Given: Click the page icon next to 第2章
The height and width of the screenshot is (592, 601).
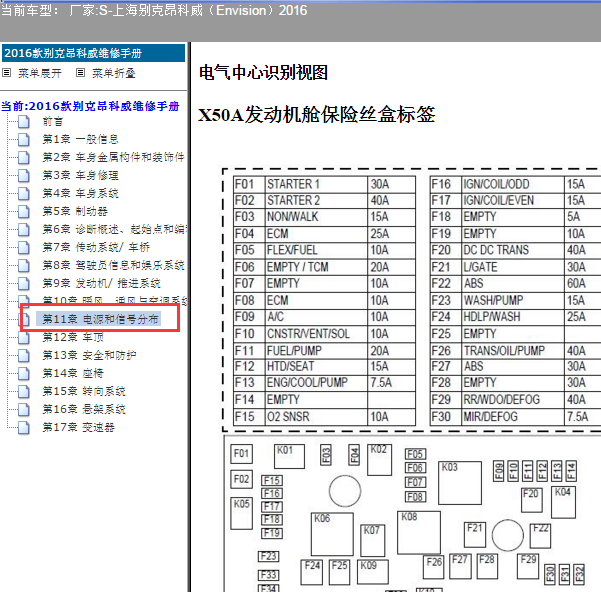Looking at the screenshot, I should tap(24, 157).
